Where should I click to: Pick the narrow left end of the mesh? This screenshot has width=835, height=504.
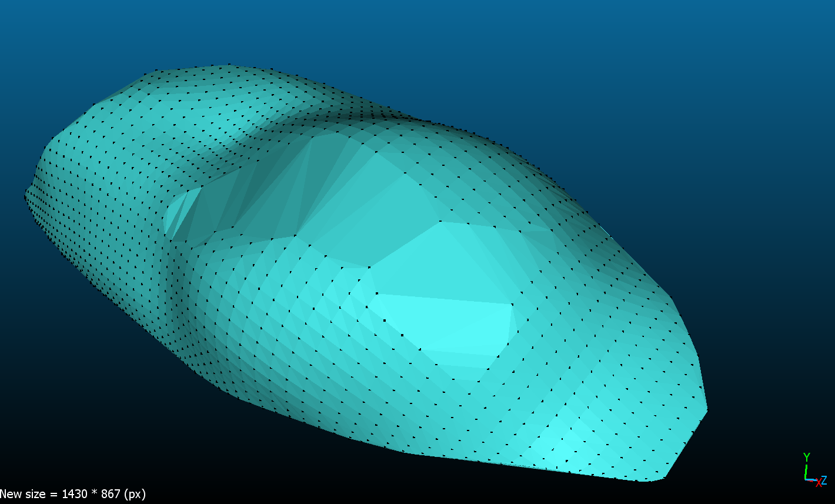27,194
